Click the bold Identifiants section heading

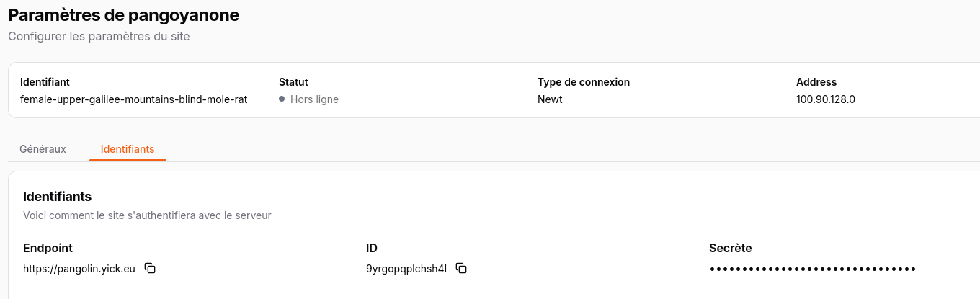point(57,196)
